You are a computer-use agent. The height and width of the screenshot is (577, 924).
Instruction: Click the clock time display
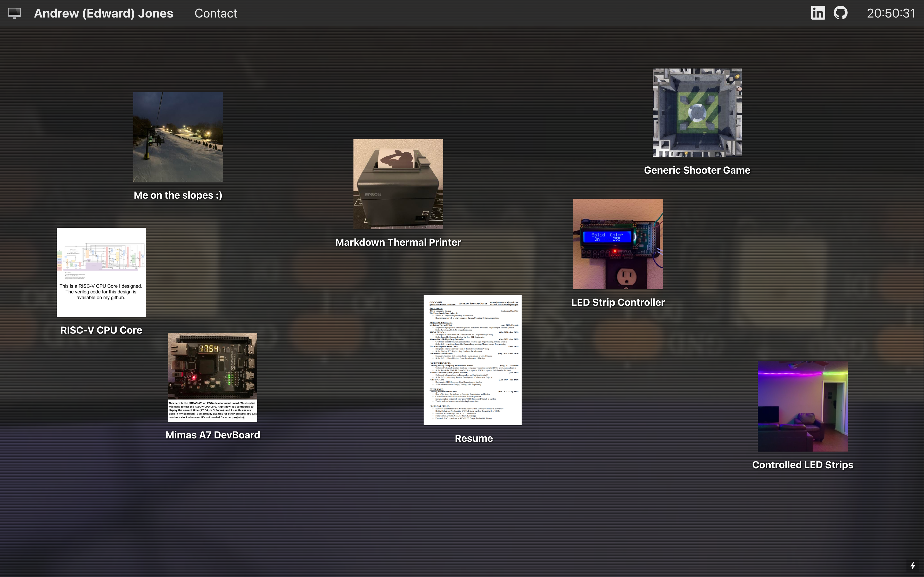pos(891,13)
